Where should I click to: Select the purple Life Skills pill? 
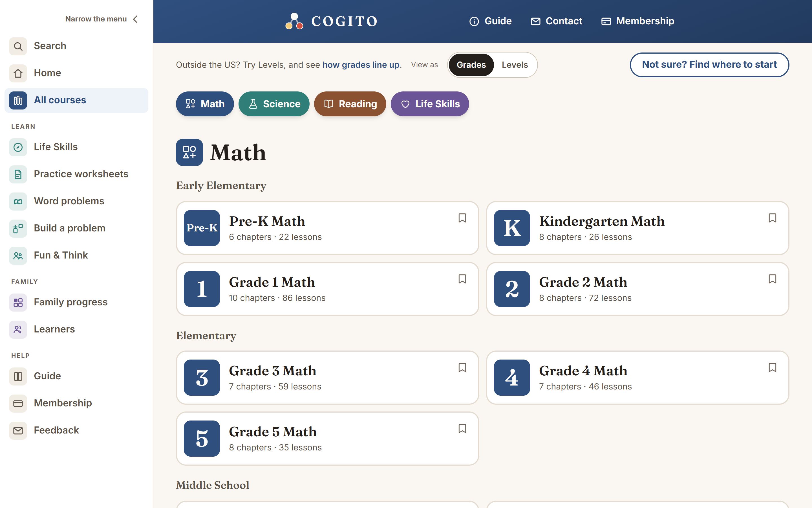(430, 104)
